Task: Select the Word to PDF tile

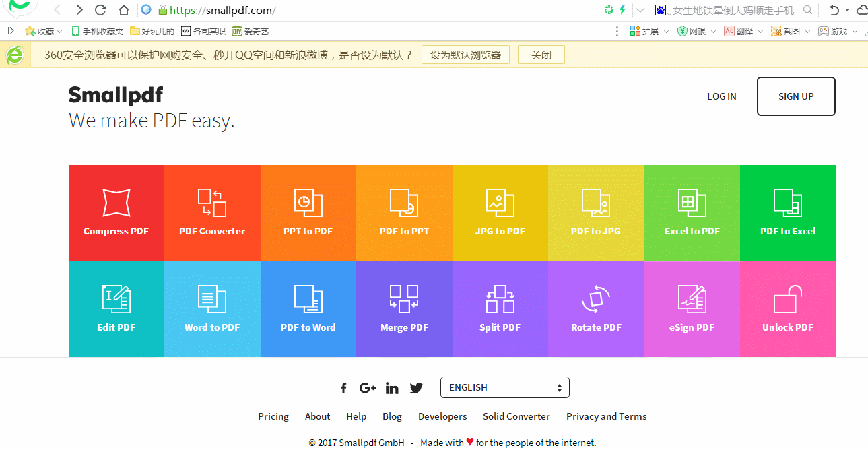Action: tap(212, 309)
